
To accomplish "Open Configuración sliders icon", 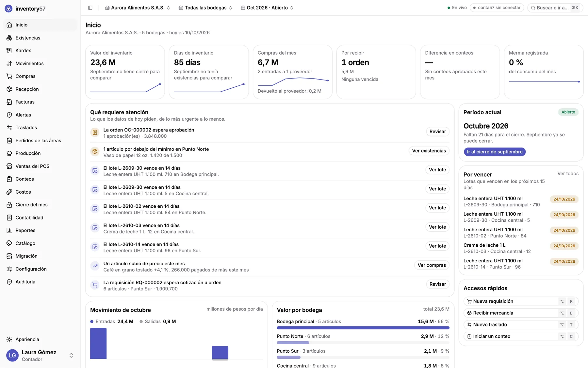I will 9,269.
